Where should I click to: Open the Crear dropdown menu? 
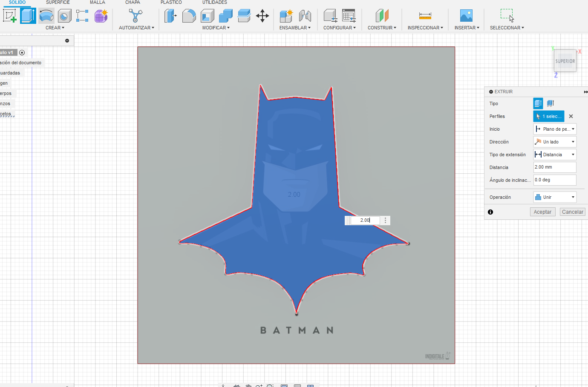point(55,28)
